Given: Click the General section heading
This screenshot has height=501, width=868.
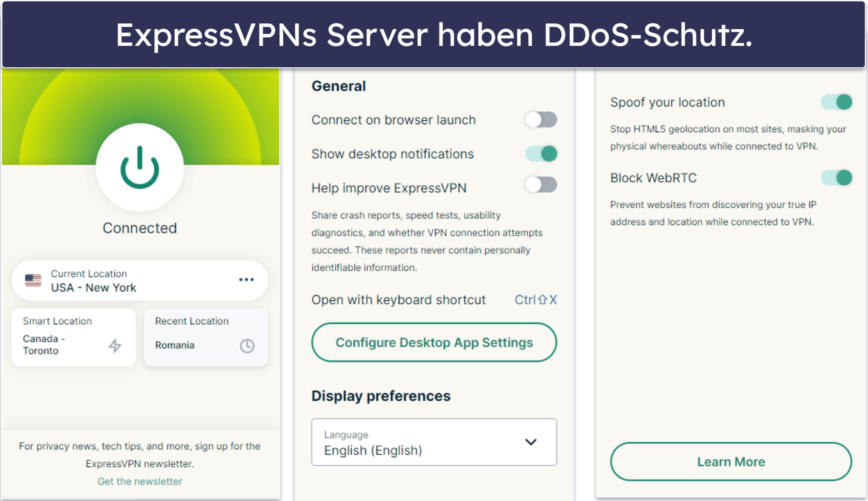Looking at the screenshot, I should coord(339,86).
